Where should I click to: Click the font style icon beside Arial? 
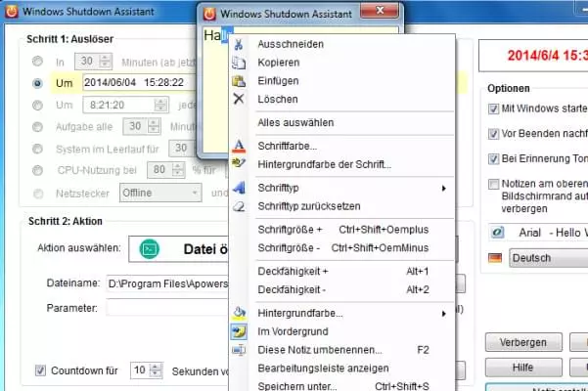(x=498, y=233)
